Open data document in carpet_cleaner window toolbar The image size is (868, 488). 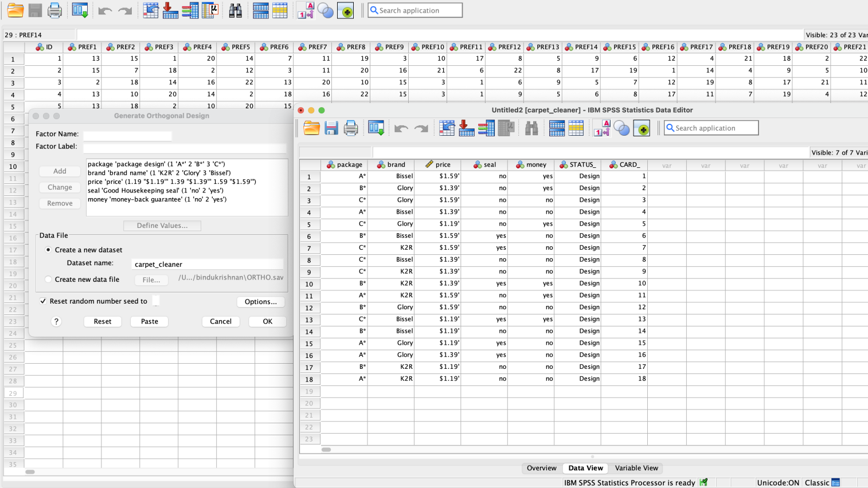pos(312,128)
